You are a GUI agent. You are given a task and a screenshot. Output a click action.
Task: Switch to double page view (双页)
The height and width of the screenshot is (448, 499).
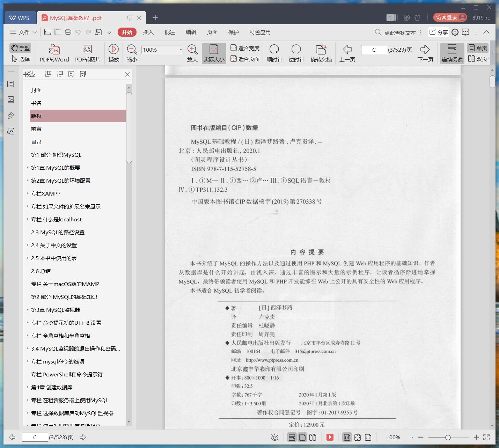click(478, 59)
